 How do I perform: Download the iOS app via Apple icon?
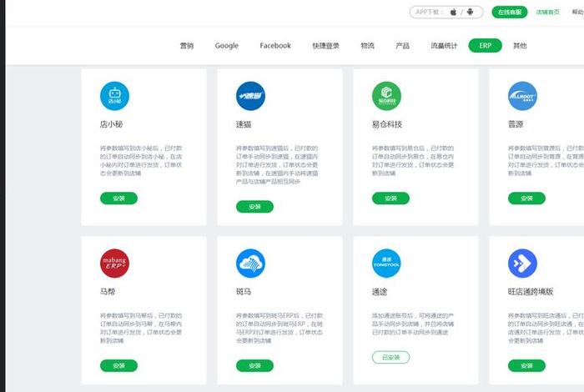[453, 12]
